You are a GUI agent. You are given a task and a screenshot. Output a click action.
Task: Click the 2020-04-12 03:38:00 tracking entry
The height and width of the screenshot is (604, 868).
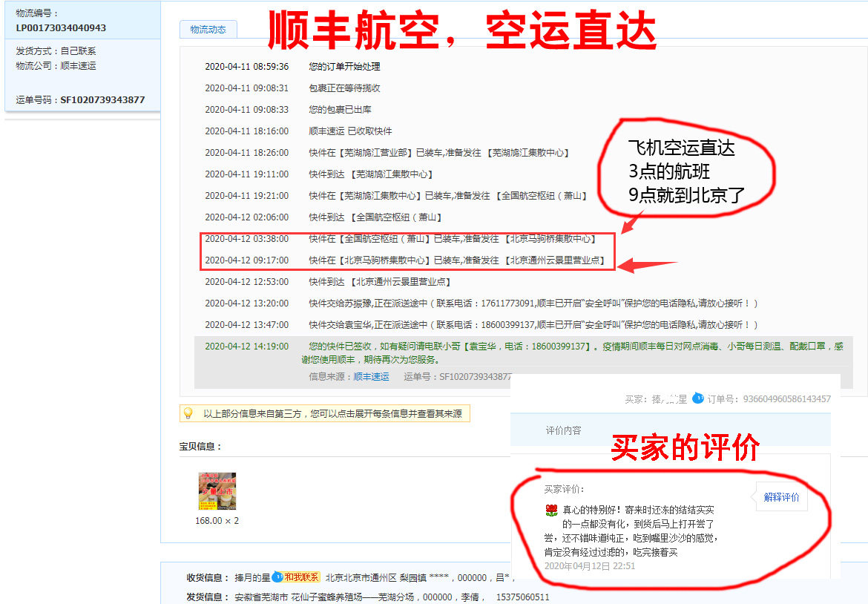(x=401, y=239)
